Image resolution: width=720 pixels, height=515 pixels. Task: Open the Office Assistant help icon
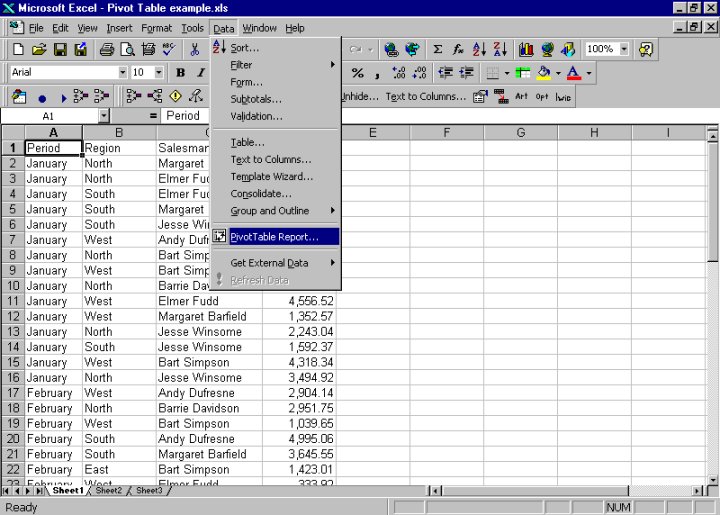point(646,49)
